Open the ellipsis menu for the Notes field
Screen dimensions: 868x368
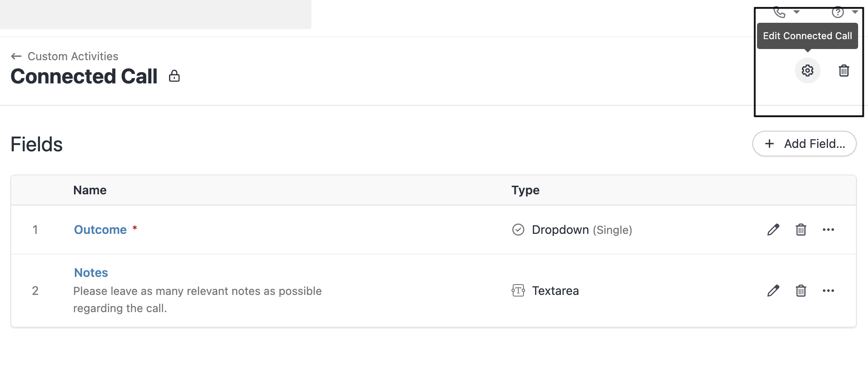point(828,291)
